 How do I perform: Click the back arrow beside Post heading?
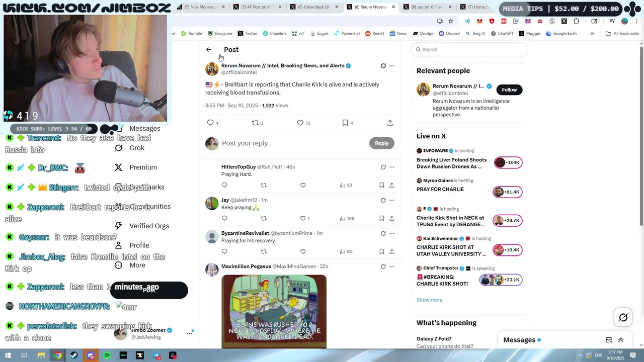click(x=209, y=50)
